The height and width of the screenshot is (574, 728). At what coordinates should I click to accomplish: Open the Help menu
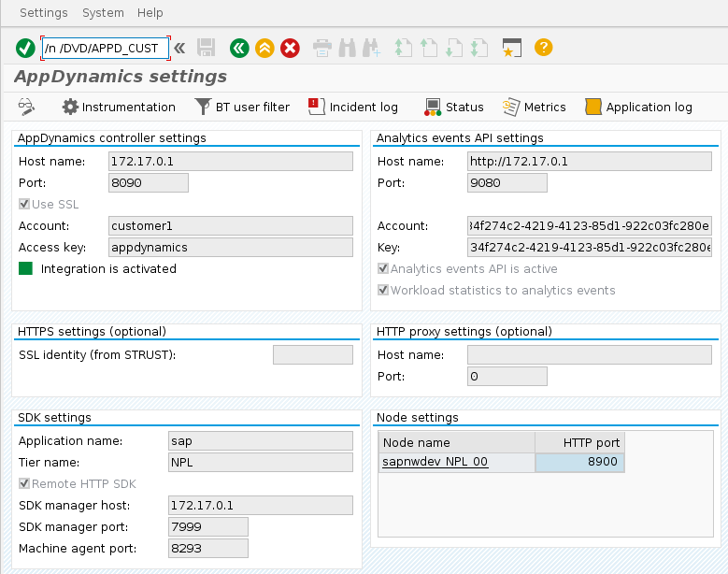(150, 12)
